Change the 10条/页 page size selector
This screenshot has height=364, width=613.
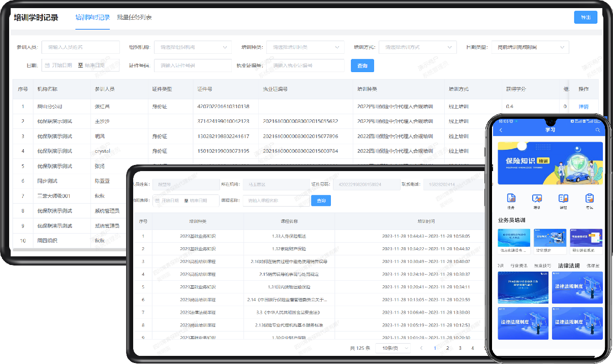point(393,348)
